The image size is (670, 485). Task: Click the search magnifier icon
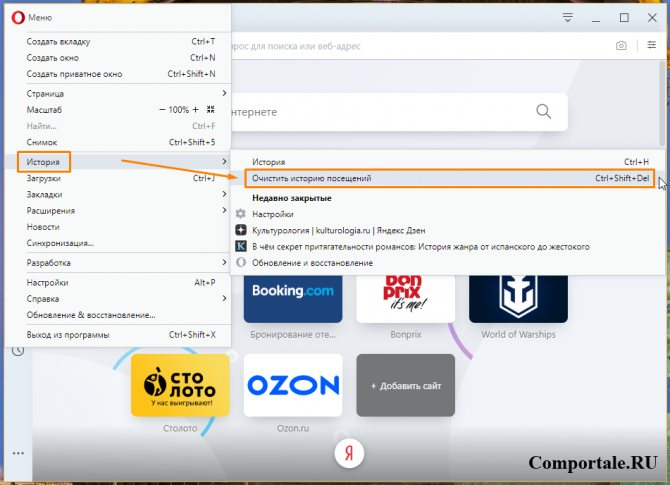(544, 112)
